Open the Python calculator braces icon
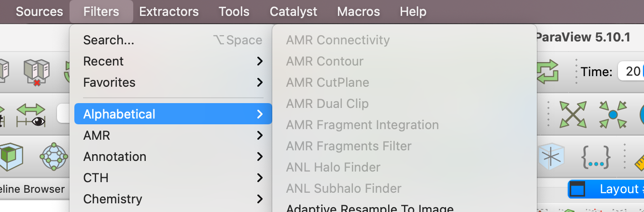Image resolution: width=644 pixels, height=212 pixels. [596, 157]
